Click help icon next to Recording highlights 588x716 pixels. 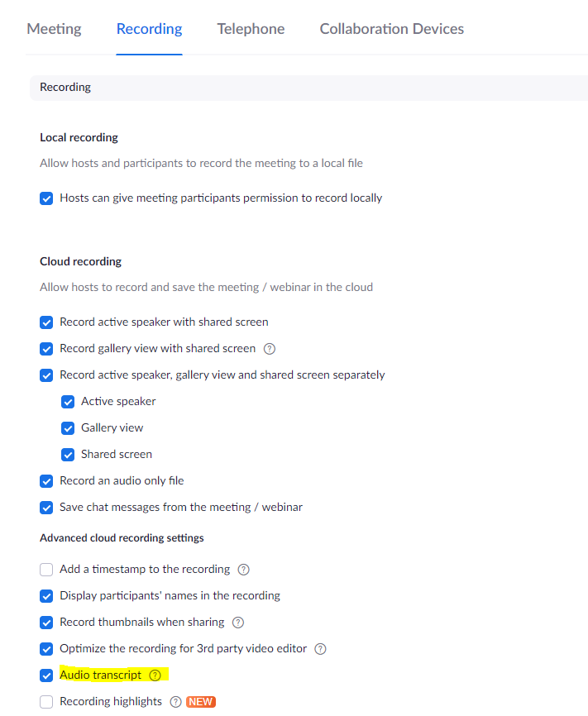pyautogui.click(x=175, y=702)
